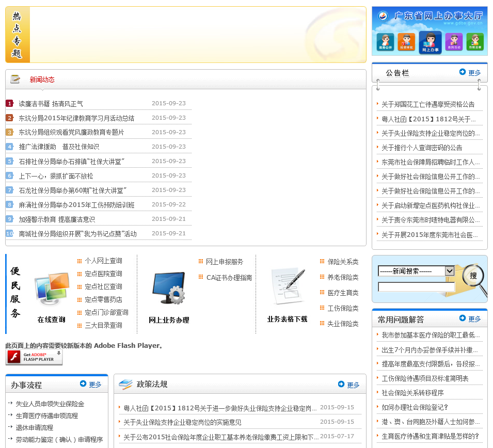
Task: Open 养老保险类 forms
Action: point(343,277)
